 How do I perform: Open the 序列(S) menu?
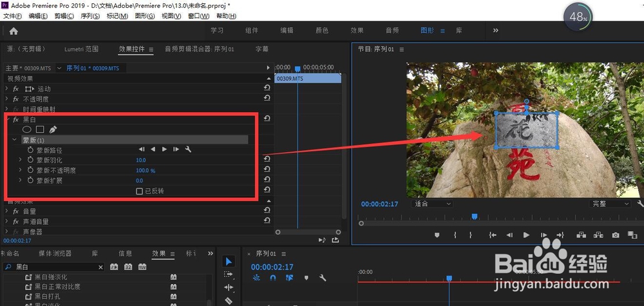(90, 16)
